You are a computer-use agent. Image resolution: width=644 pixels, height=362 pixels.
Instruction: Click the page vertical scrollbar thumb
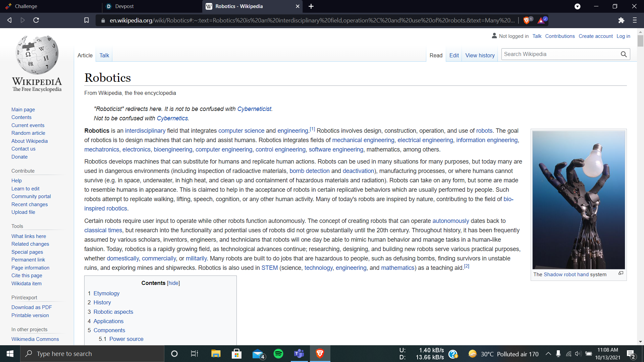coord(640,40)
